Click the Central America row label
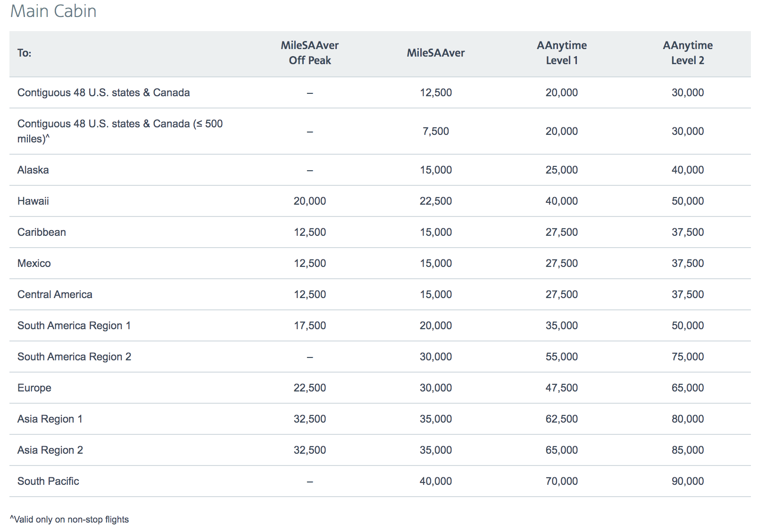 tap(55, 294)
